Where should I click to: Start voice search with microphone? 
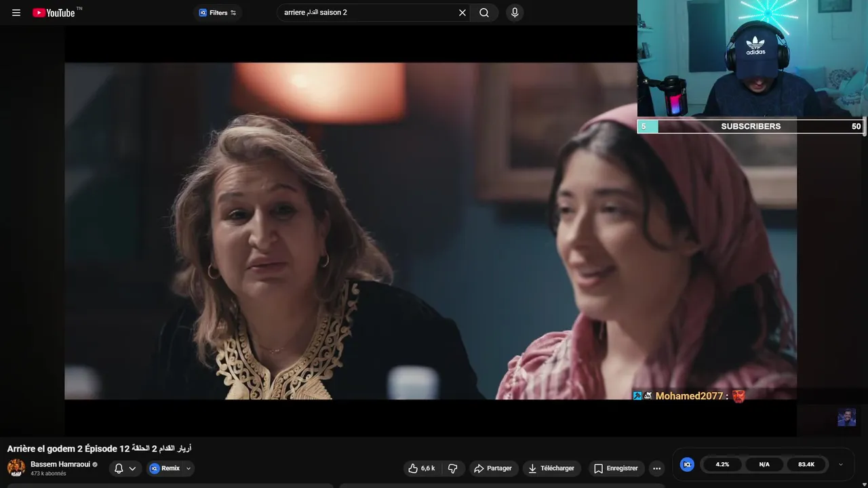pyautogui.click(x=515, y=12)
